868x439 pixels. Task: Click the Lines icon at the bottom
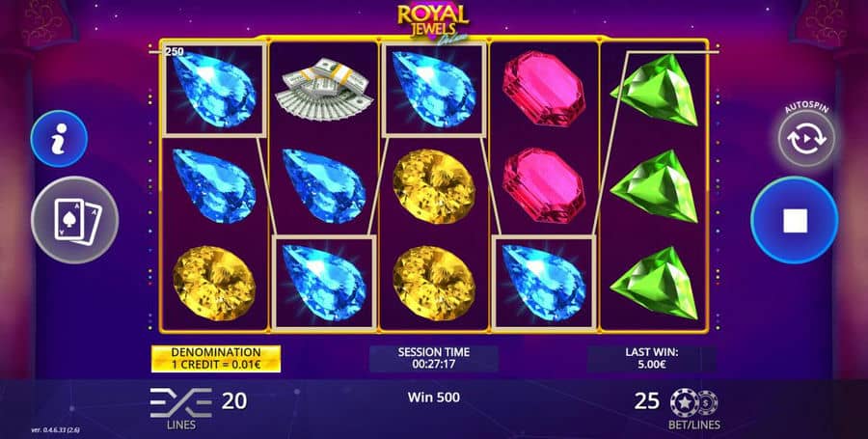click(181, 403)
